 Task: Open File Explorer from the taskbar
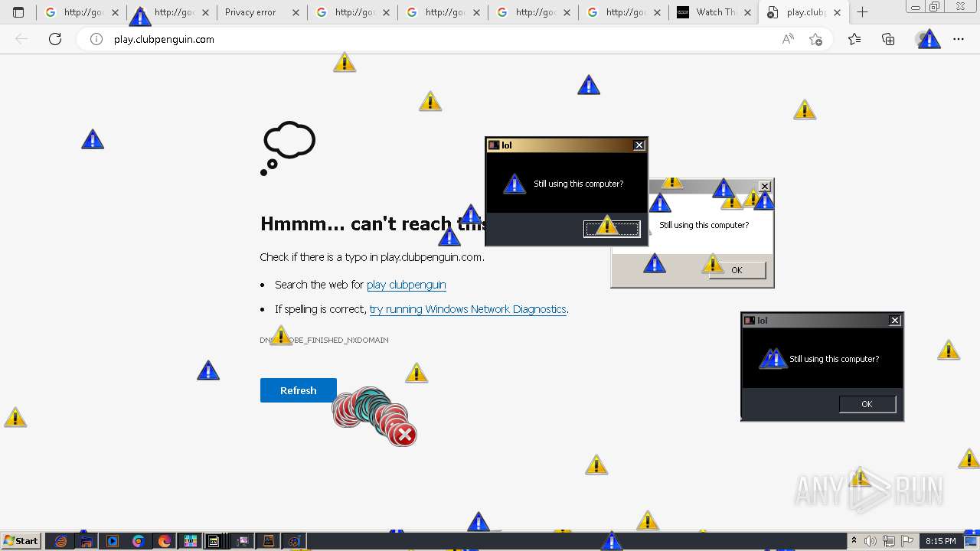(87, 541)
